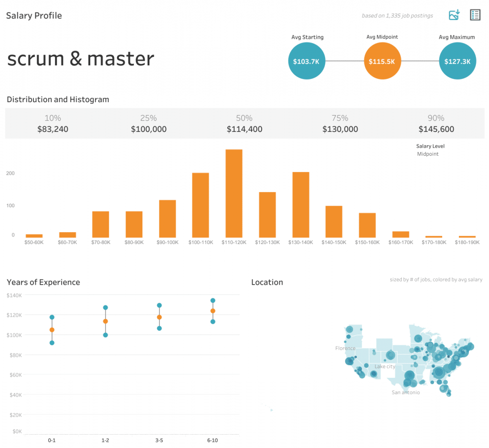Select the Avg Midpoint $115.5K circle
489x448 pixels.
(383, 61)
